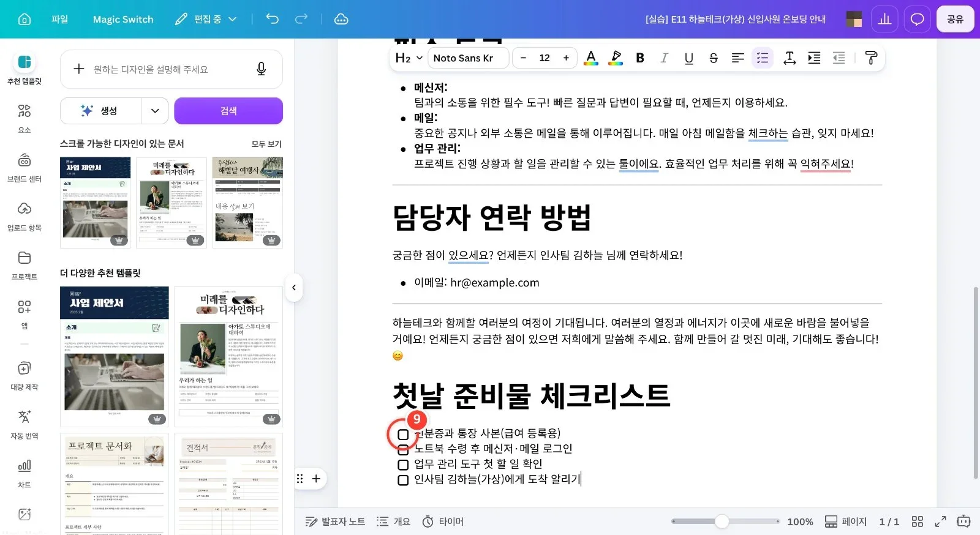Open the comments speech bubble
The image size is (980, 535).
click(x=917, y=19)
